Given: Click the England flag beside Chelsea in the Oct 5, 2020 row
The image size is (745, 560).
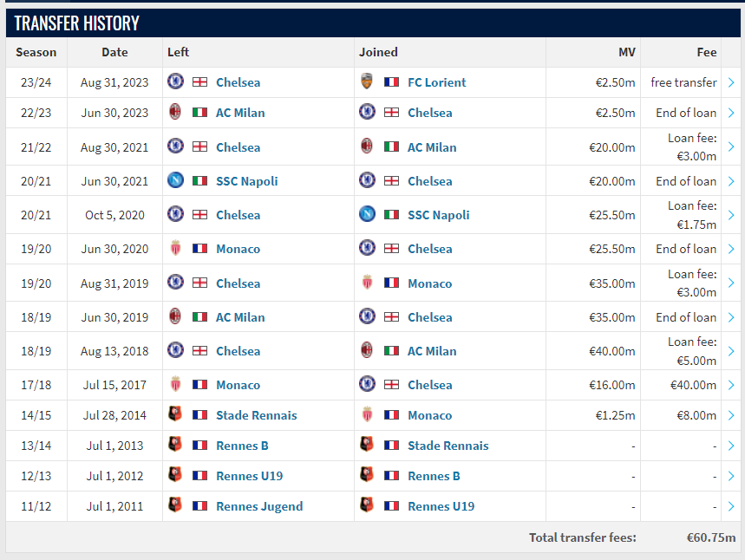Looking at the screenshot, I should click(x=200, y=215).
